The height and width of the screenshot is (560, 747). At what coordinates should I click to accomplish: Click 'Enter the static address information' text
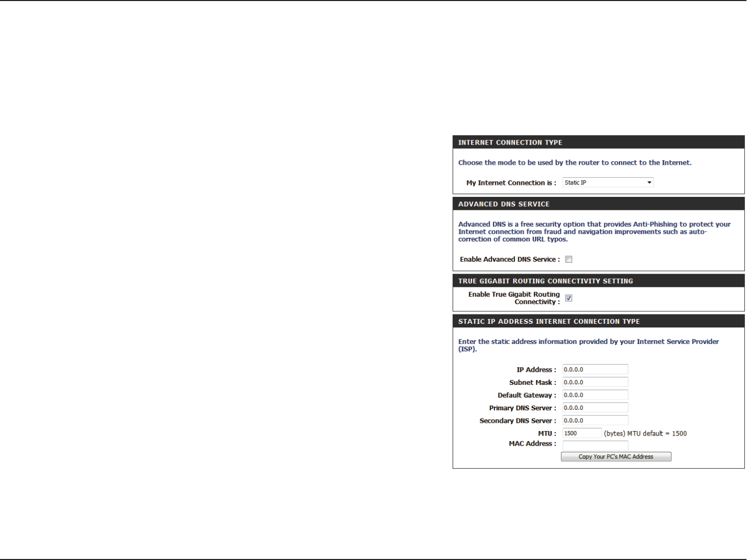pyautogui.click(x=588, y=346)
